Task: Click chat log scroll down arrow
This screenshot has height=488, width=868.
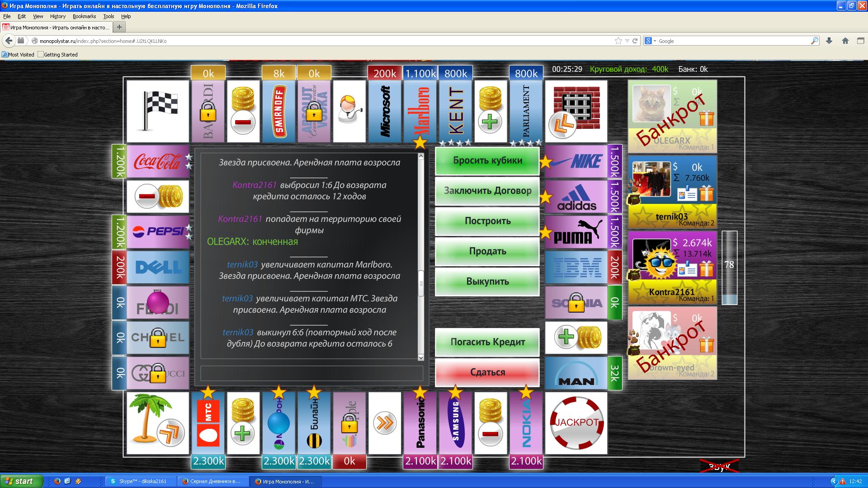Action: (x=421, y=357)
